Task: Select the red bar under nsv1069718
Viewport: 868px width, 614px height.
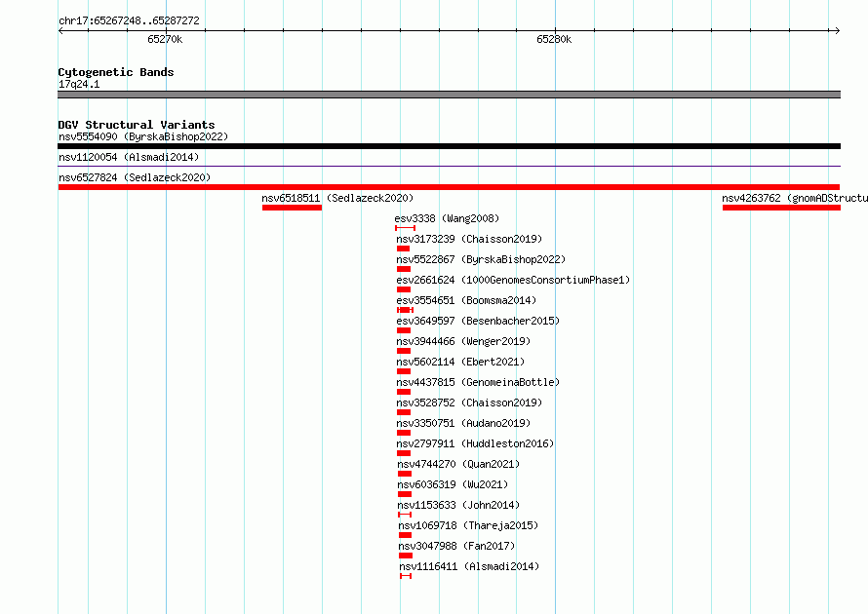Action: point(405,535)
